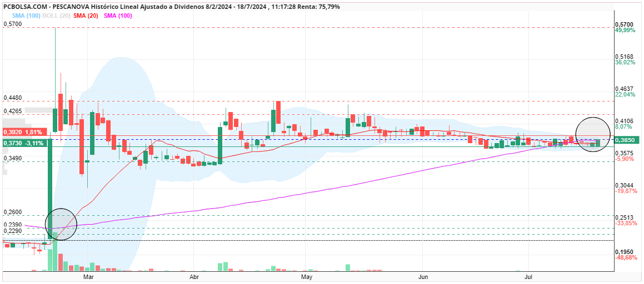Image resolution: width=644 pixels, height=284 pixels.
Task: Click the 0,5168 axis price label
Action: click(x=625, y=56)
